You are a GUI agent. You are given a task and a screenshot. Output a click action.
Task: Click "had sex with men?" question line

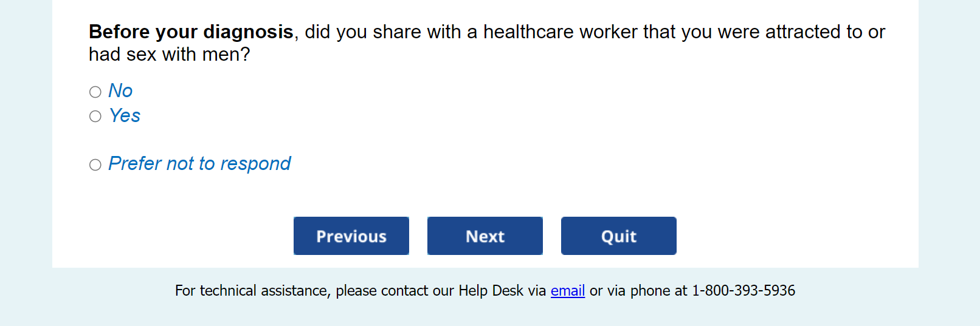(x=169, y=55)
